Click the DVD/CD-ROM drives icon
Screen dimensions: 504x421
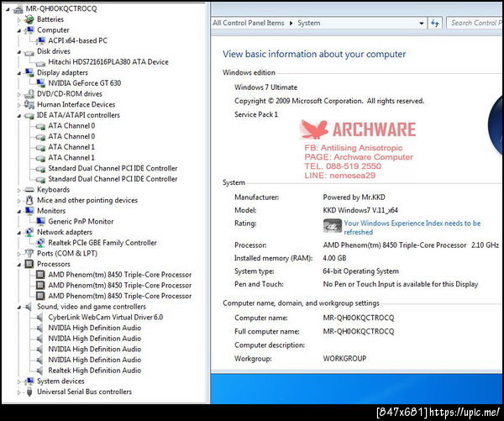click(29, 94)
